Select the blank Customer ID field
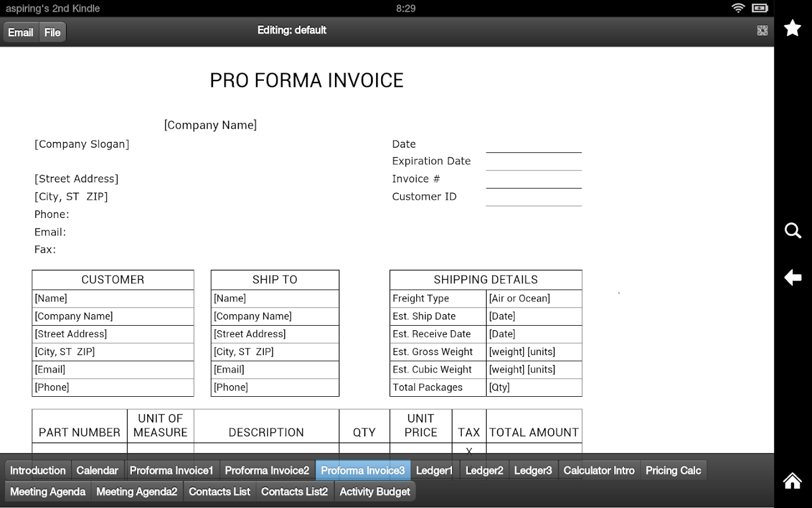The image size is (812, 508). (533, 197)
